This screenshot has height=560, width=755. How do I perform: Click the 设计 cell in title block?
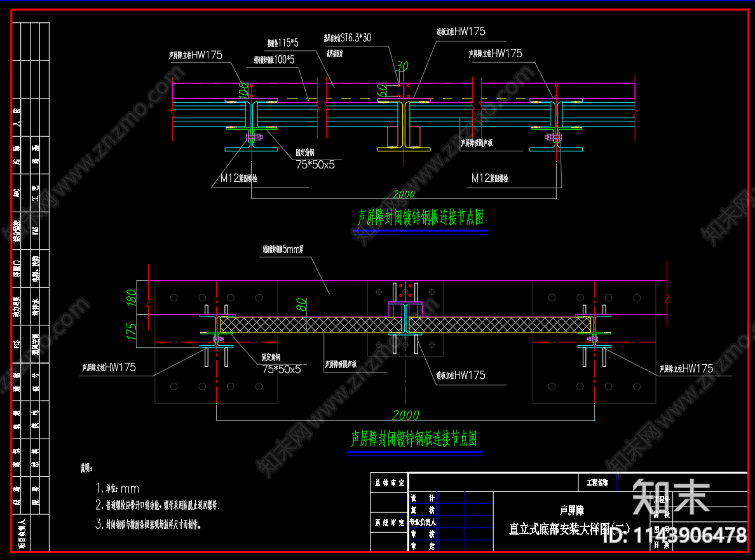click(x=422, y=498)
